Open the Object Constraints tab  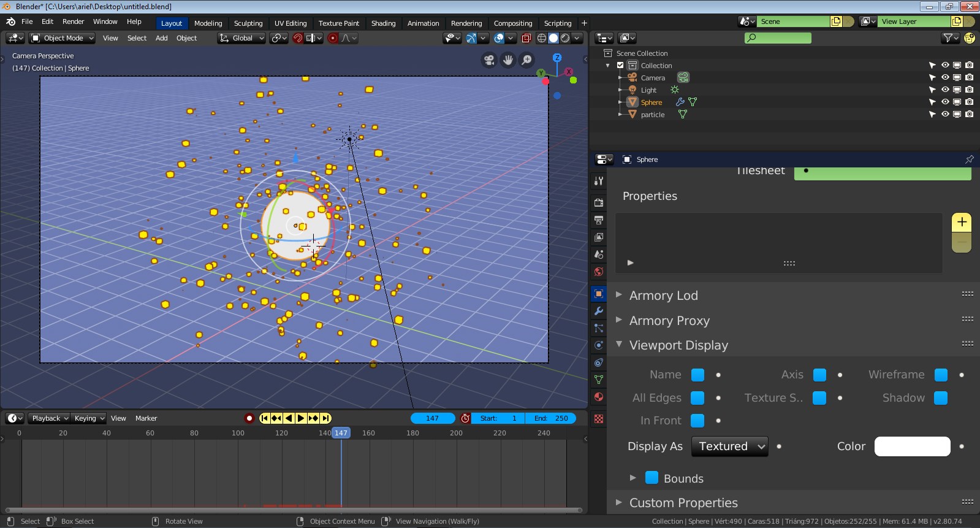599,362
